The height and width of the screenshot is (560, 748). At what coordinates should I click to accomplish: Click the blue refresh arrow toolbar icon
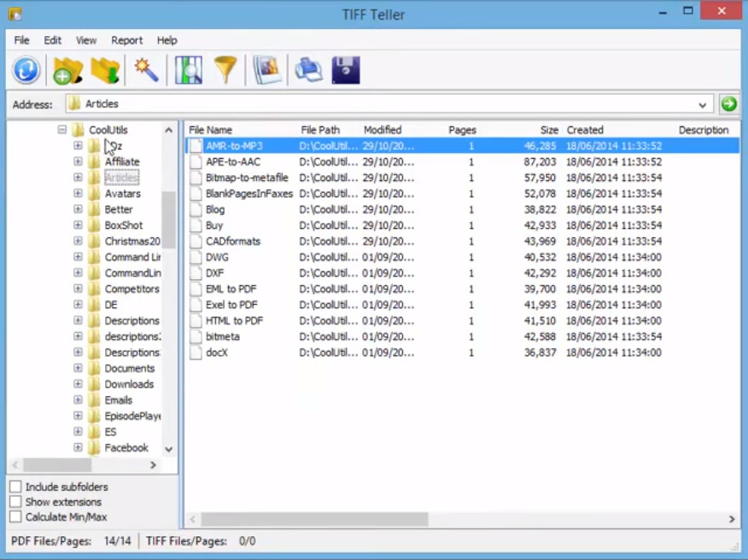click(x=26, y=70)
